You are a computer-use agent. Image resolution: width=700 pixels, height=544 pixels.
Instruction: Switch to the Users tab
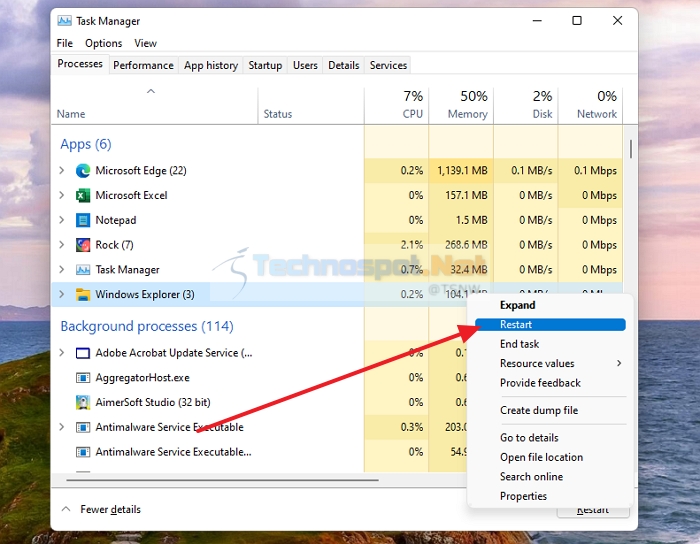305,65
